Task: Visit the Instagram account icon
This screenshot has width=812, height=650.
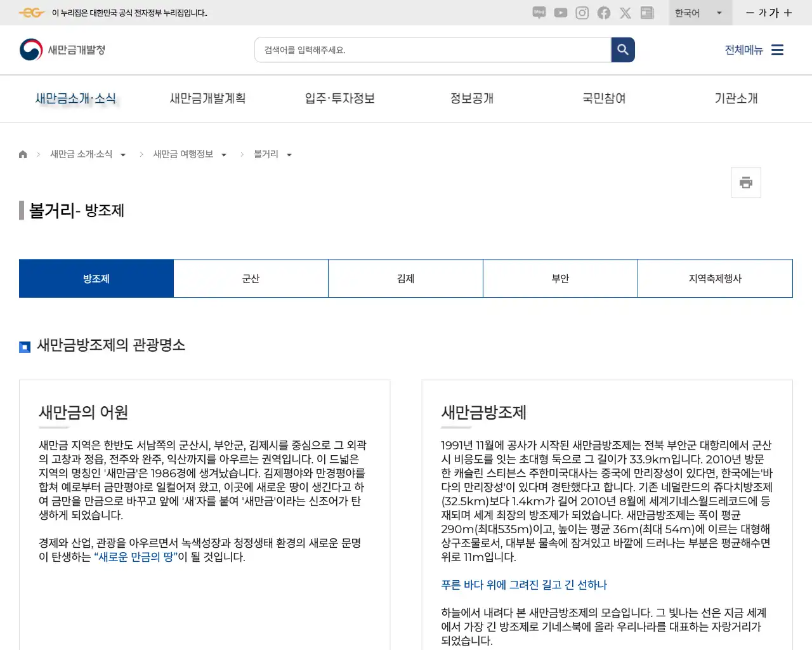Action: (582, 13)
